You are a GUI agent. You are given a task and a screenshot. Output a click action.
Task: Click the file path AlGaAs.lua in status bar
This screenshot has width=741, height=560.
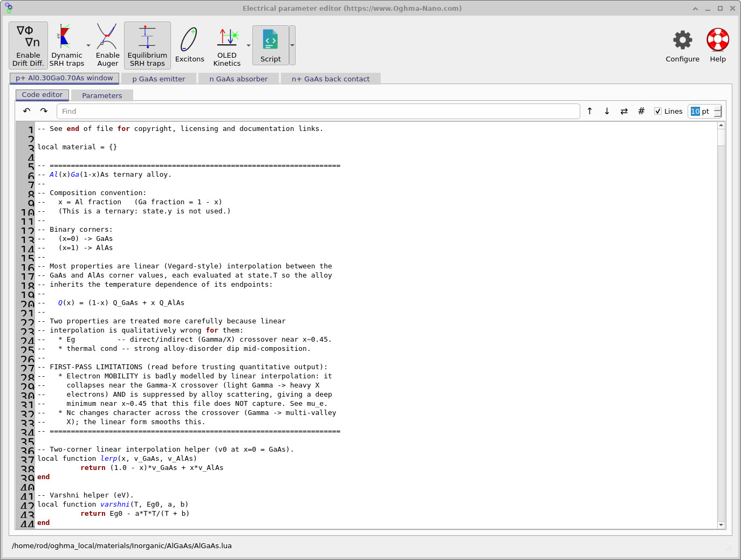[122, 545]
